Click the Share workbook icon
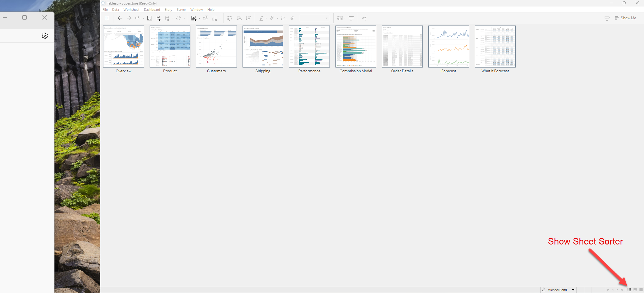The image size is (644, 293). (364, 18)
